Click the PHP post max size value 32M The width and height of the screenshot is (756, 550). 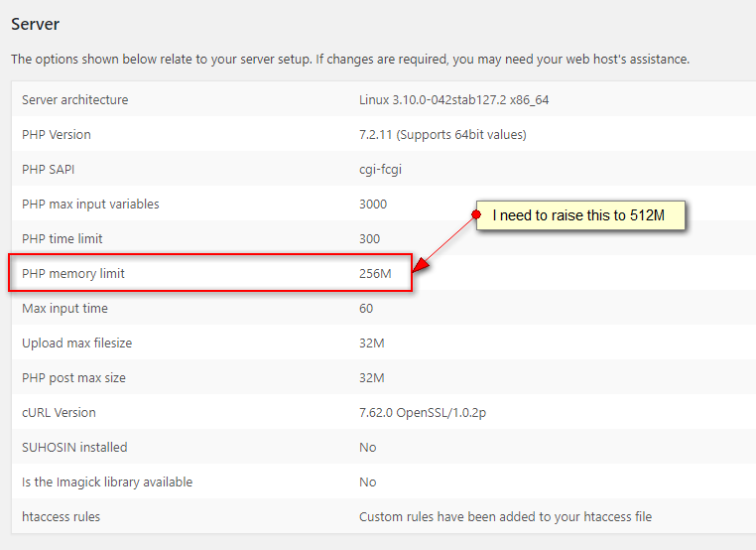pos(371,377)
